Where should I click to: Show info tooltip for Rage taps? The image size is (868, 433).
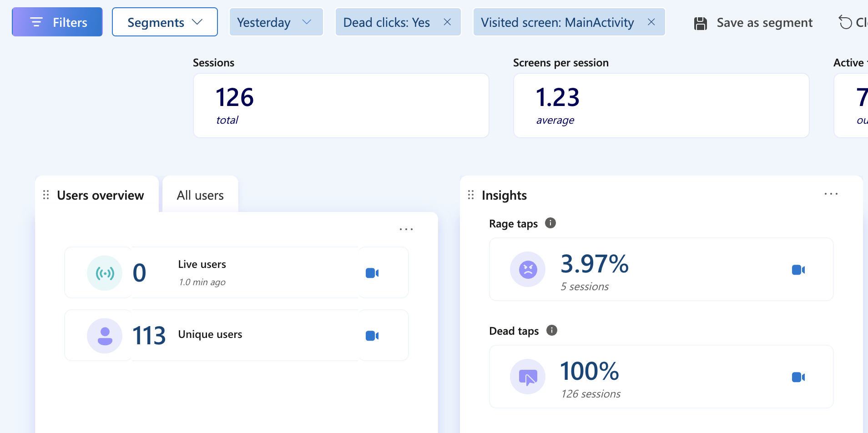point(550,223)
